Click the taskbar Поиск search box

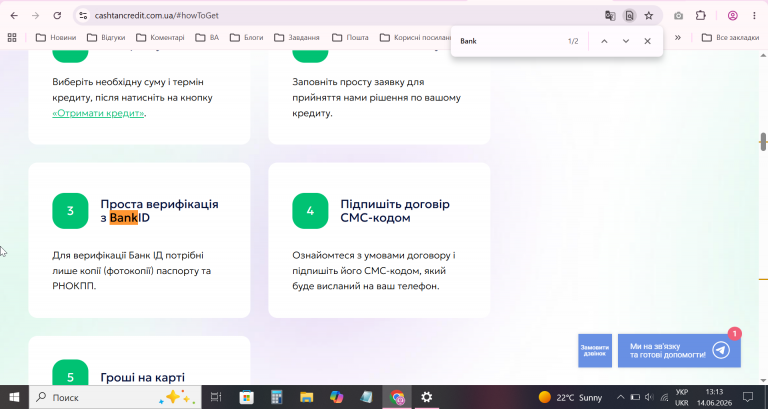115,397
